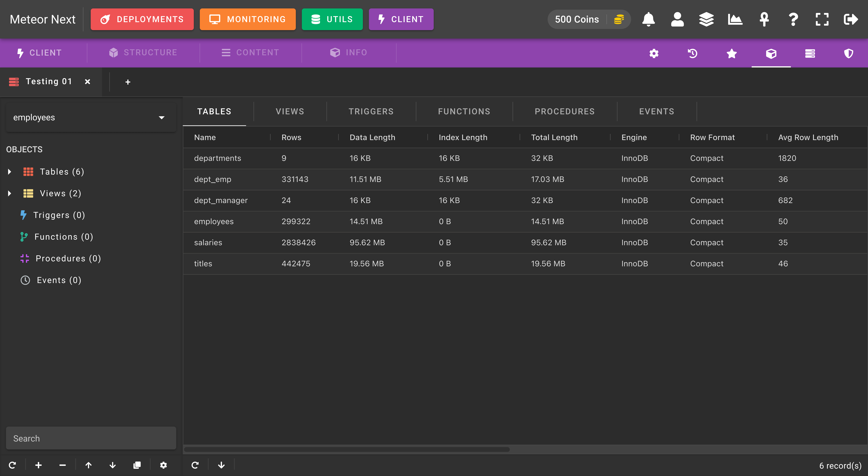Select the departments table row

[x=525, y=158]
